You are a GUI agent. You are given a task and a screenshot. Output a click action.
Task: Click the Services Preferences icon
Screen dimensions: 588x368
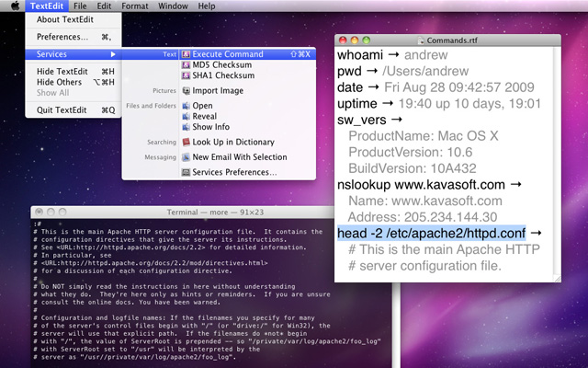[x=186, y=172]
